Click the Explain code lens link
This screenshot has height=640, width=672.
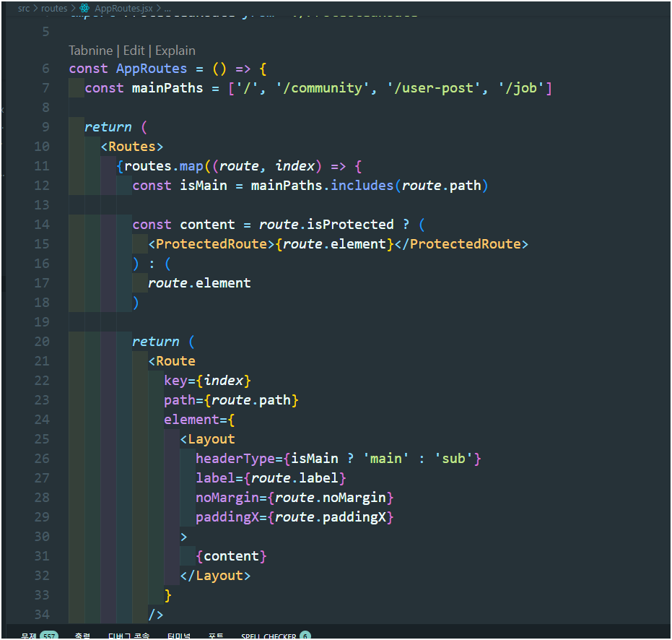click(x=175, y=51)
